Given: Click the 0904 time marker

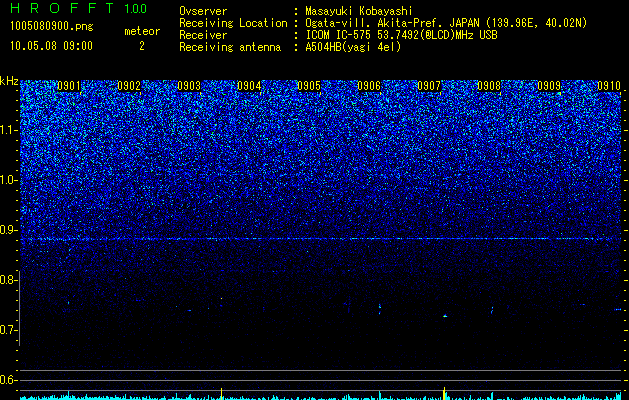Looking at the screenshot, I should (249, 86).
